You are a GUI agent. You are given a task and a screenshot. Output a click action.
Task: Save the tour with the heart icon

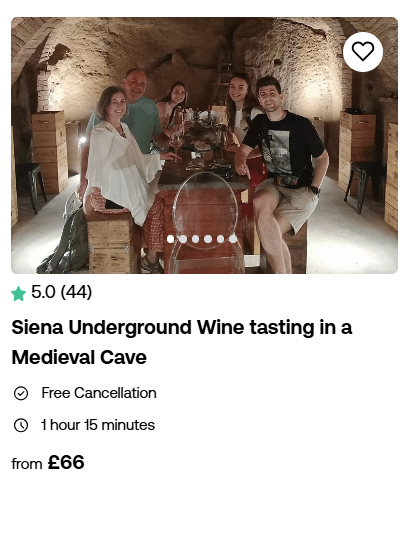[x=363, y=52]
